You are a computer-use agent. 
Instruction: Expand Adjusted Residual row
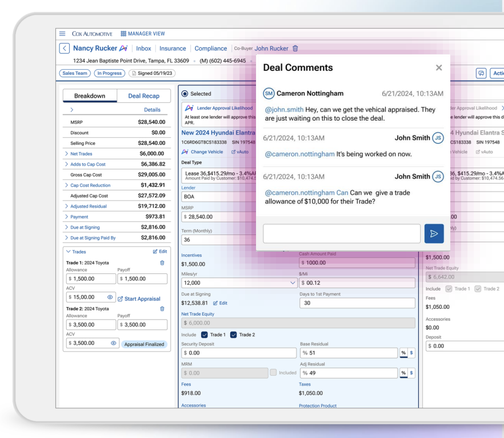click(66, 206)
